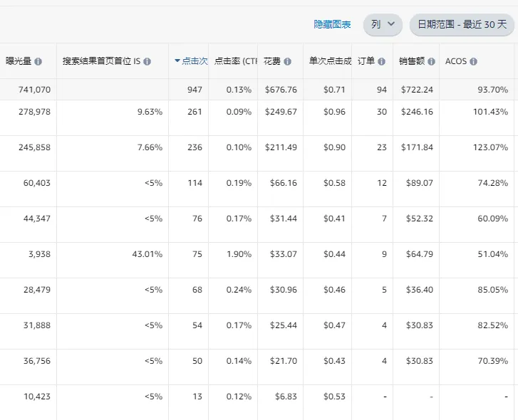This screenshot has height=420, width=518.
Task: Sort by 花费 column header
Action: pos(272,61)
